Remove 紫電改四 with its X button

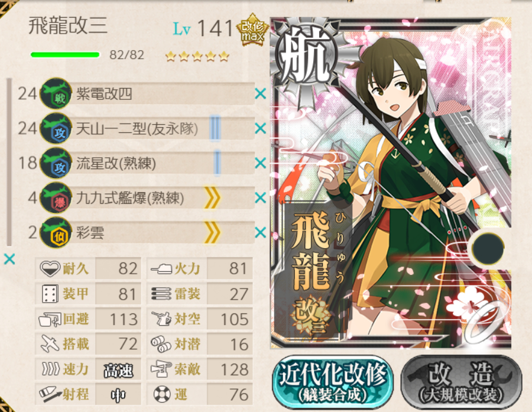pyautogui.click(x=260, y=93)
